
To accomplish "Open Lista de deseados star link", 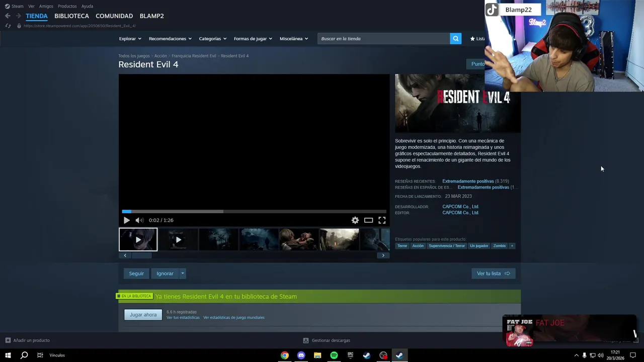I will tap(477, 39).
